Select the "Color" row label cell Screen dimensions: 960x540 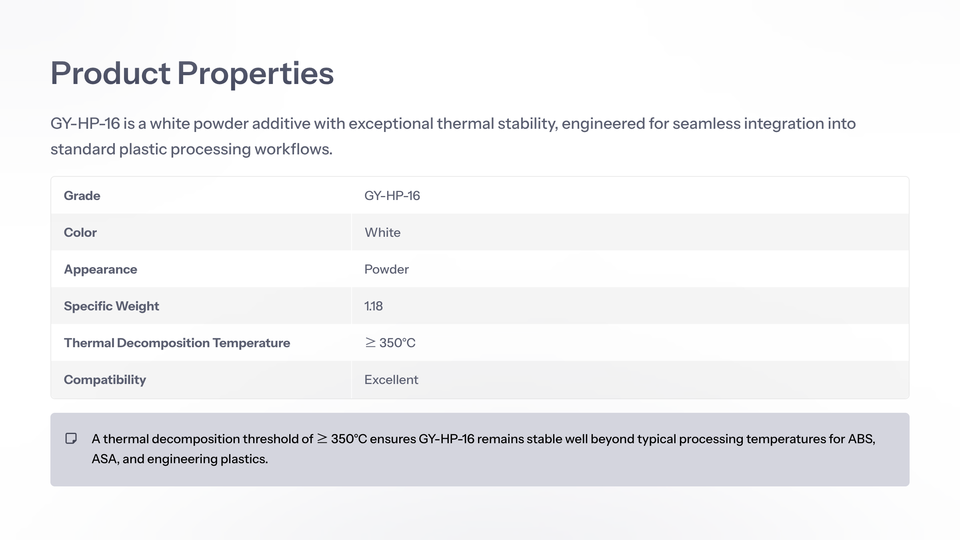[x=80, y=233]
